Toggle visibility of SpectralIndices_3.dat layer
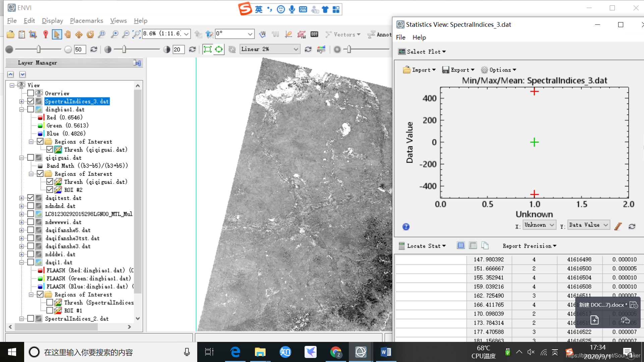644x362 pixels. pos(31,101)
